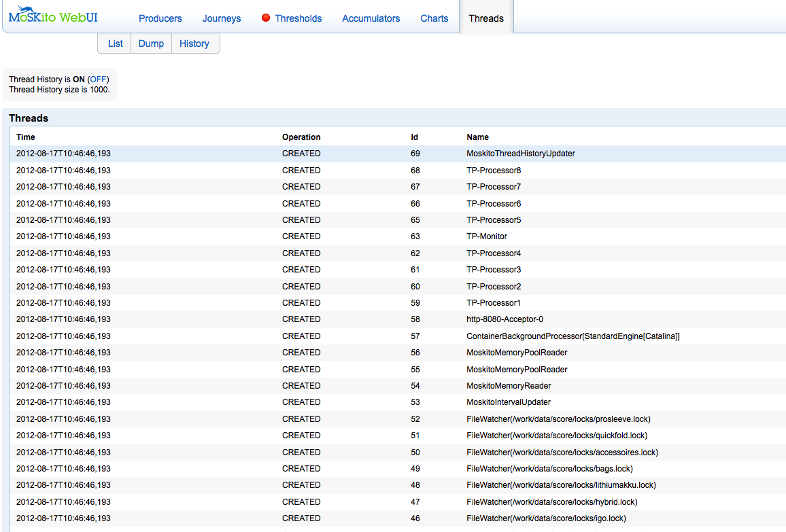The width and height of the screenshot is (786, 532).
Task: Switch to the Accumulators tab
Action: tap(371, 18)
